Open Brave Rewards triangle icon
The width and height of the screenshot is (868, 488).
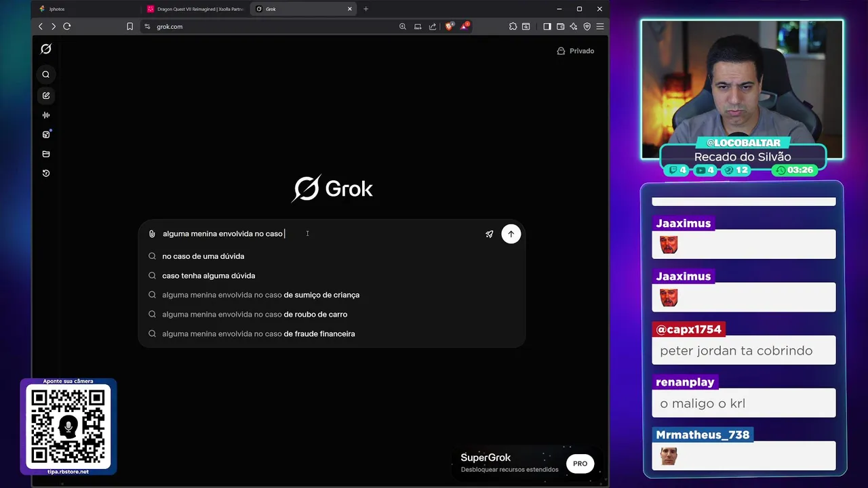[465, 26]
